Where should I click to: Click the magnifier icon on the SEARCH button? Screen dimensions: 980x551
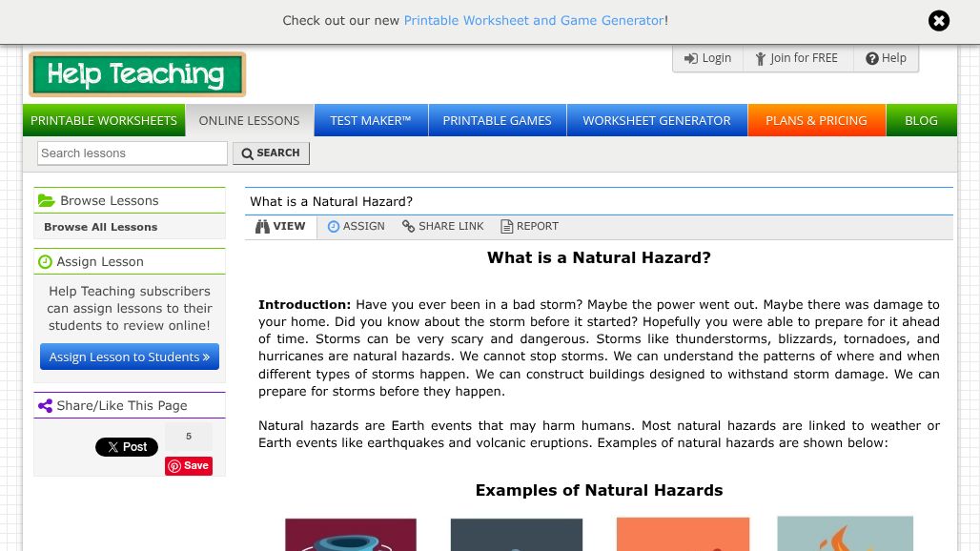tap(246, 153)
